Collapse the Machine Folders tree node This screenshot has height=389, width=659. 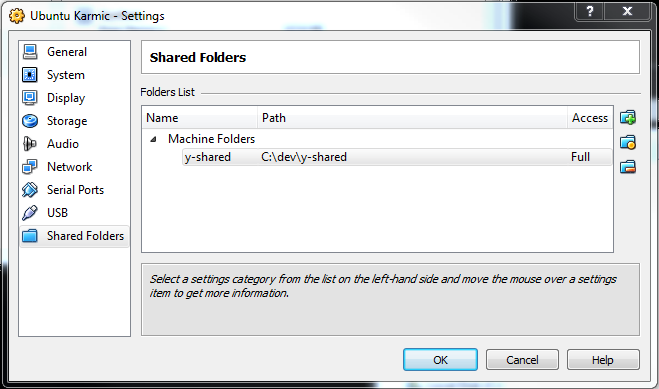pos(153,139)
